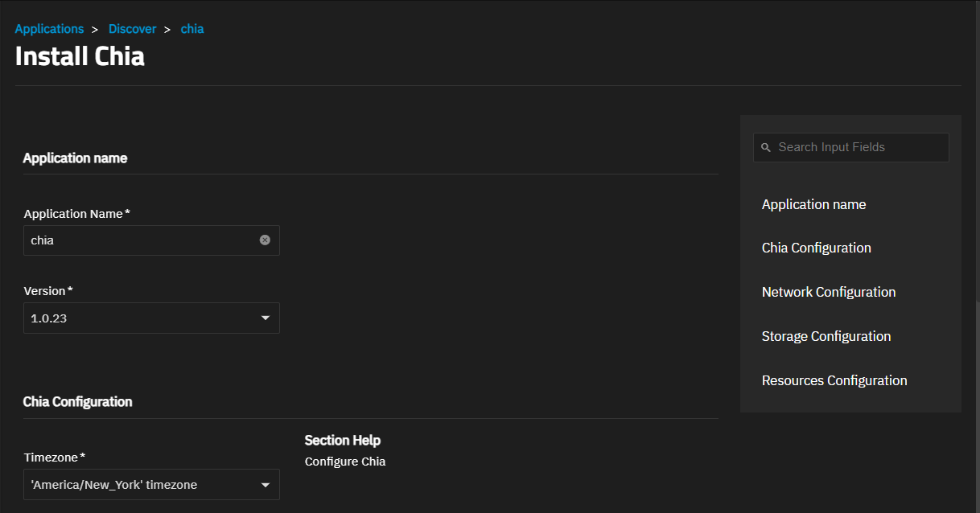Expand the Timezone dropdown arrow
The width and height of the screenshot is (980, 513).
click(x=266, y=485)
